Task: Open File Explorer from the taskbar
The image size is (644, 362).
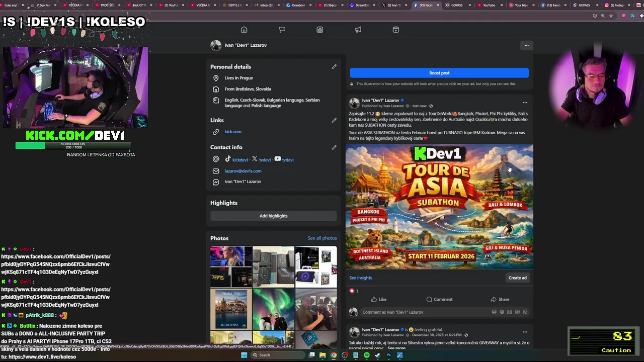Action: pyautogui.click(x=323, y=355)
